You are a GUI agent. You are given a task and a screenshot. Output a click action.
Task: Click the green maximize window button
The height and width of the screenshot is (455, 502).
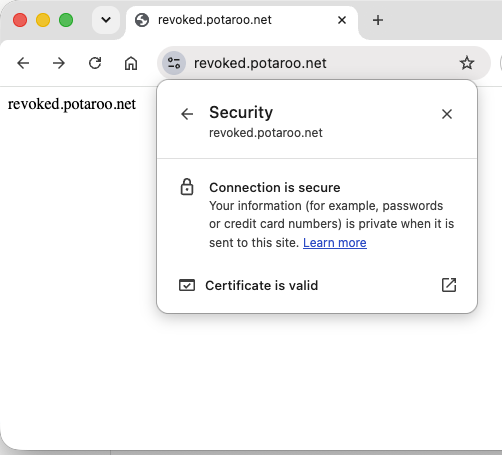click(x=66, y=20)
